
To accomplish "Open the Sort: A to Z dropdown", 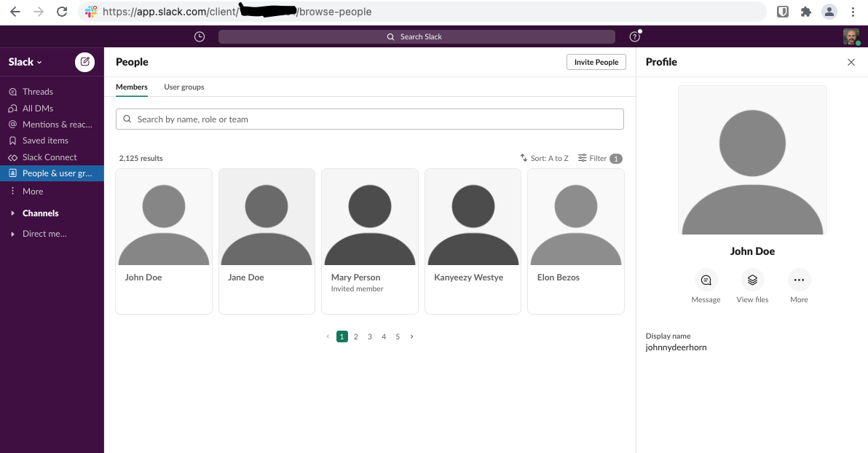I will click(544, 158).
